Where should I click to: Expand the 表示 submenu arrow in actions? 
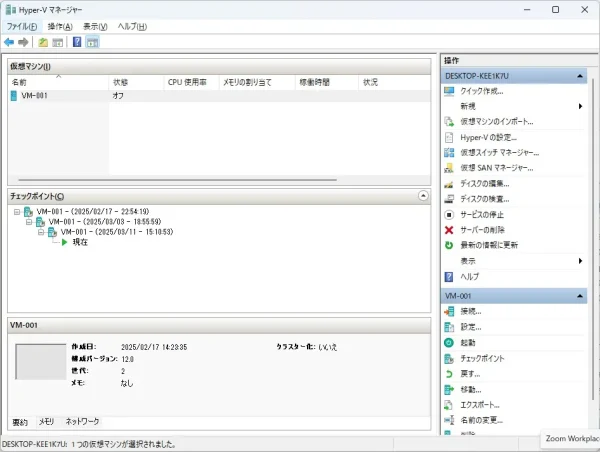point(580,261)
